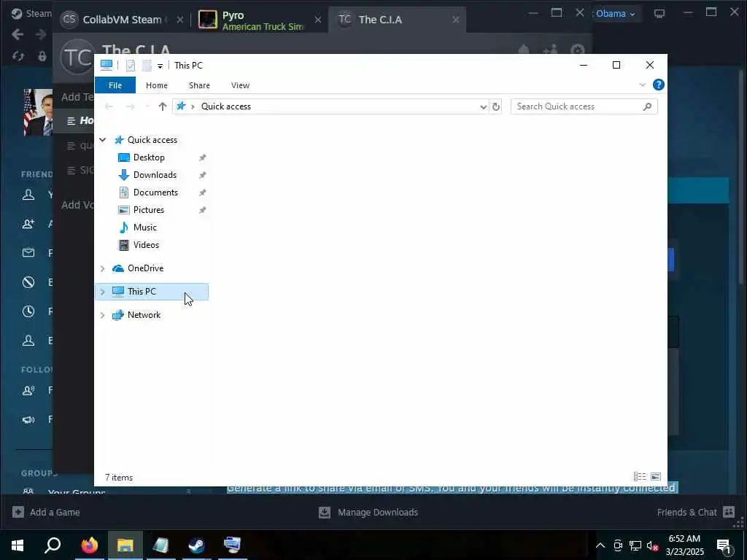This screenshot has width=747, height=560.
Task: Select Desktop in the navigation pane
Action: tap(149, 157)
